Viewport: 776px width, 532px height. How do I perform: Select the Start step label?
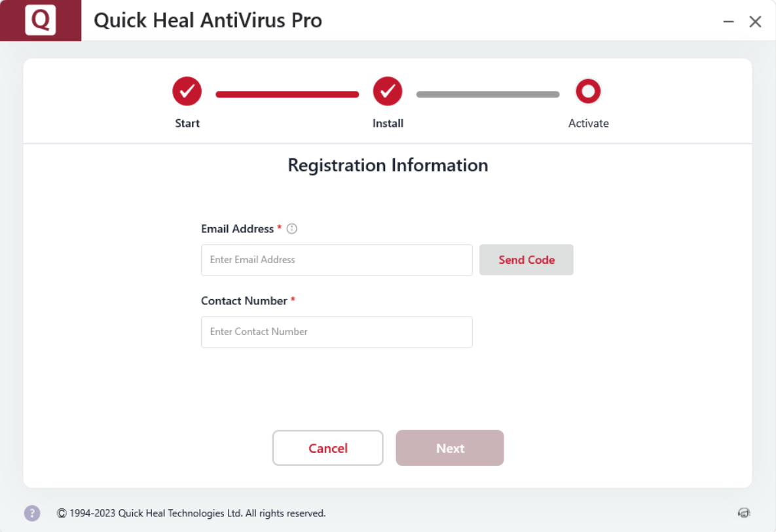coord(187,123)
